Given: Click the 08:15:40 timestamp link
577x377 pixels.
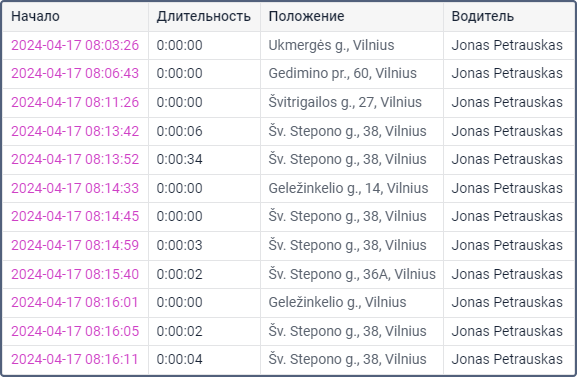Looking at the screenshot, I should click(x=75, y=274).
